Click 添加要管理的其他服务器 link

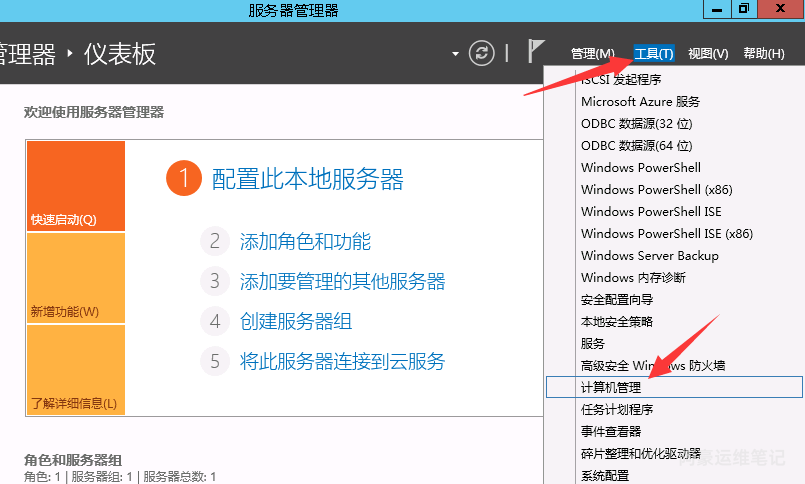click(x=342, y=282)
